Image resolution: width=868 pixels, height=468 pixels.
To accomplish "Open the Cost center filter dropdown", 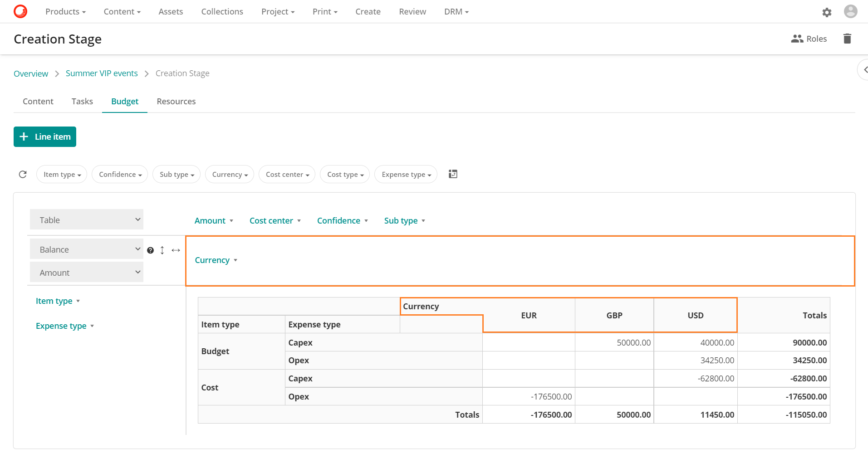I will 287,174.
